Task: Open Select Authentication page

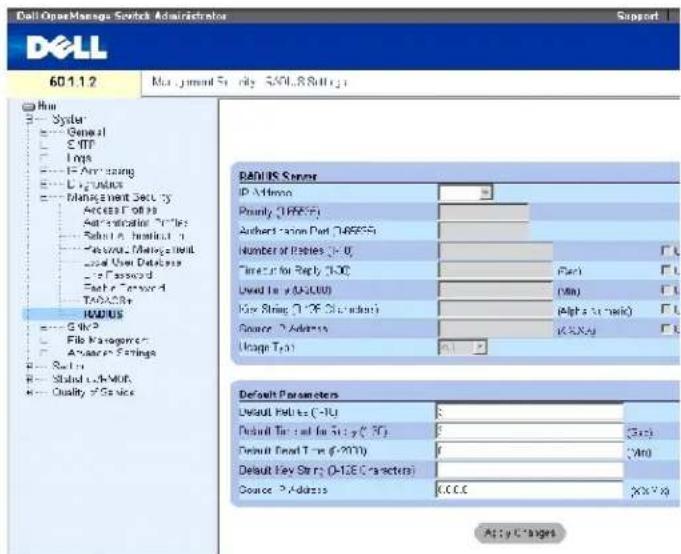Action: pos(134,236)
